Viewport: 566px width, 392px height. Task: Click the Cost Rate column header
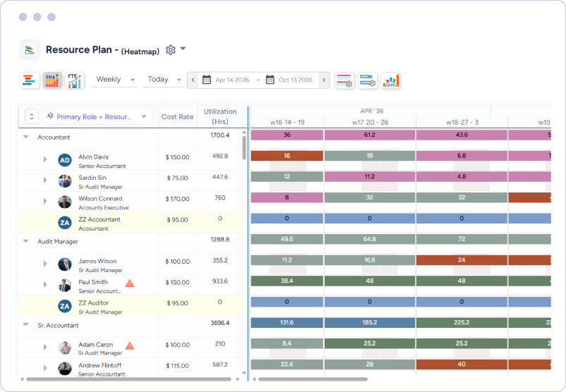177,117
